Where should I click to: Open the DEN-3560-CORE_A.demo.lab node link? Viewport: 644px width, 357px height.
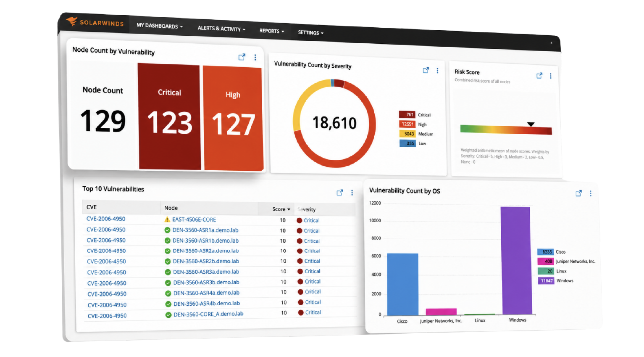pos(208,314)
